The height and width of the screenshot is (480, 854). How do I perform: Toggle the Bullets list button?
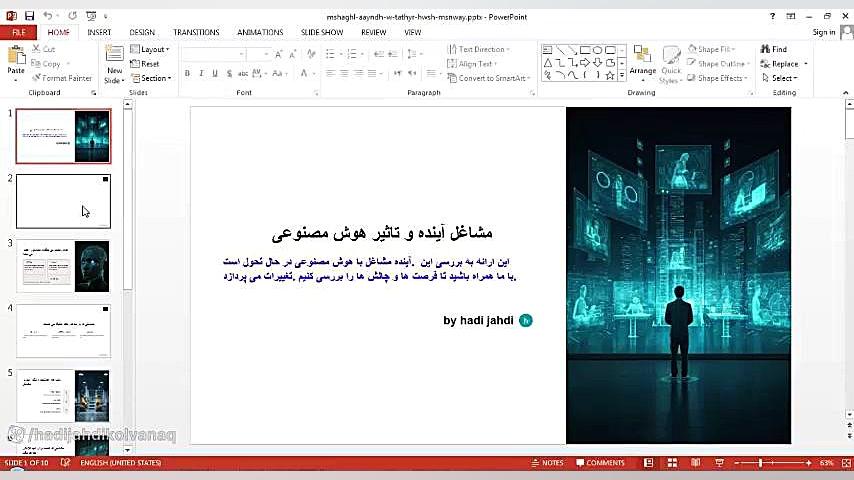[330, 54]
